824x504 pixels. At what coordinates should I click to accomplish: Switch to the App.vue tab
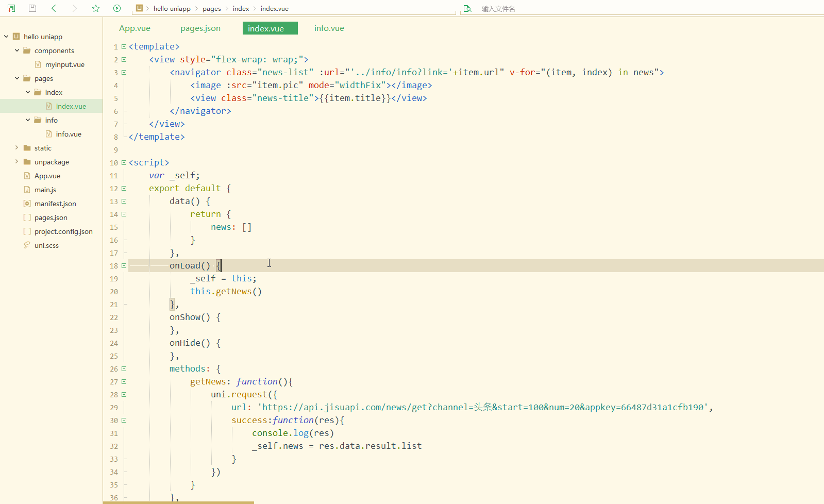[135, 28]
